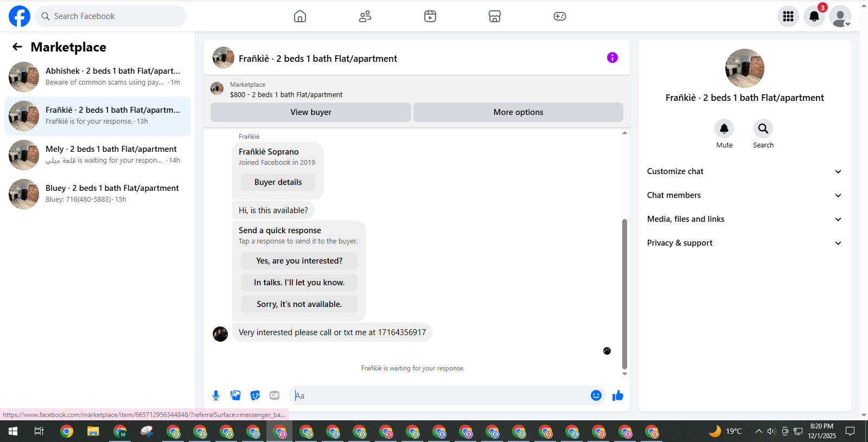Open File Explorer from taskbar
868x442 pixels.
[x=93, y=431]
